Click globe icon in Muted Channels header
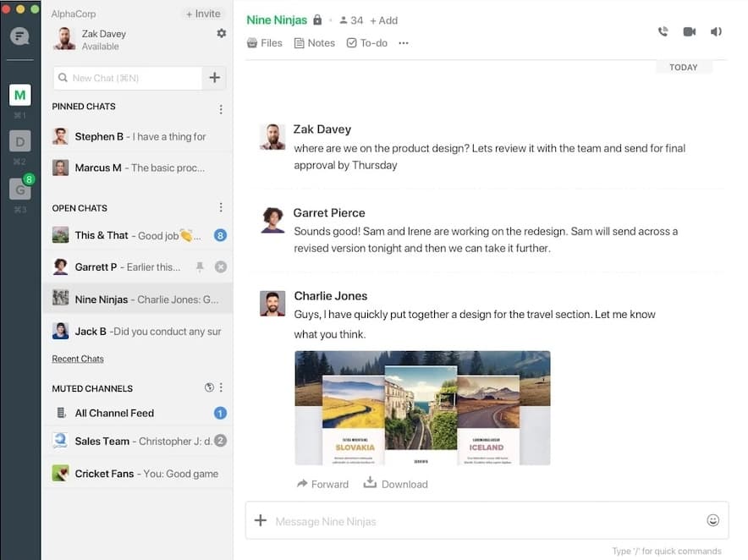 tap(209, 388)
